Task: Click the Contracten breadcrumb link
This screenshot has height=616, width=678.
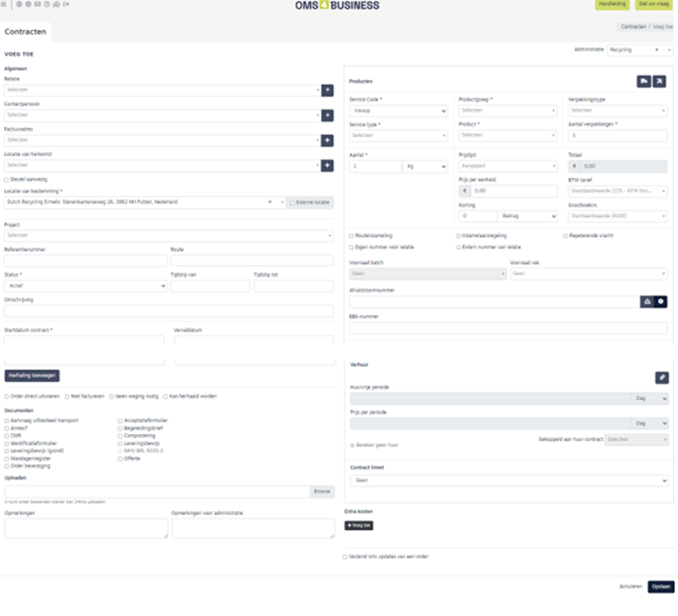Action: click(633, 27)
